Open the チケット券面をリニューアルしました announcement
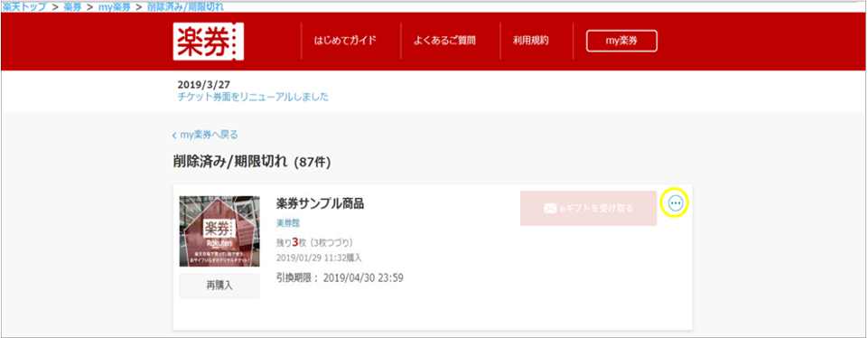The image size is (868, 338). (x=253, y=97)
